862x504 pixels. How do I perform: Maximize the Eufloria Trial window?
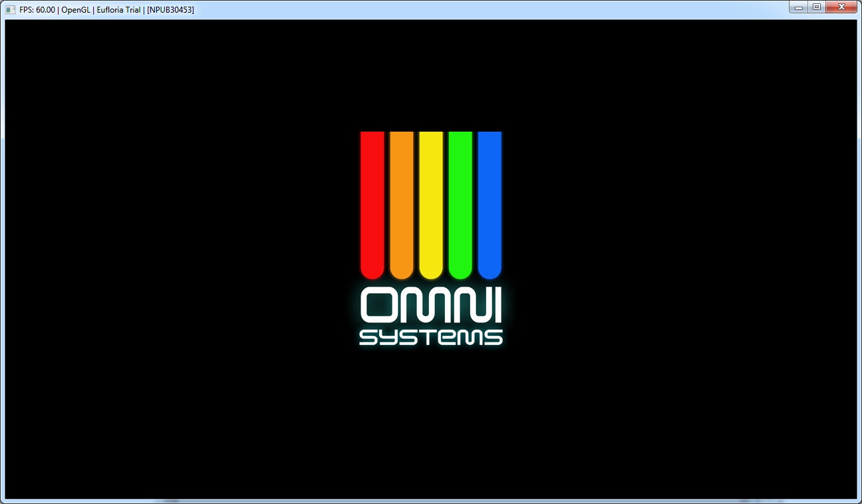coord(816,7)
